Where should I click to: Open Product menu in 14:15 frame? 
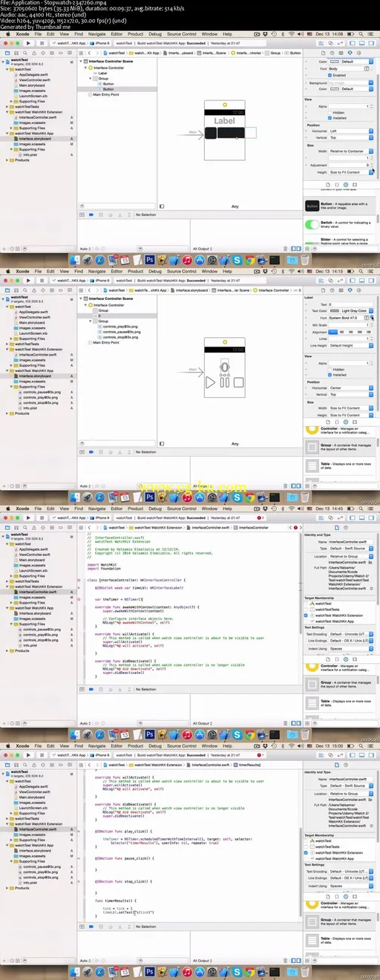pyautogui.click(x=135, y=271)
